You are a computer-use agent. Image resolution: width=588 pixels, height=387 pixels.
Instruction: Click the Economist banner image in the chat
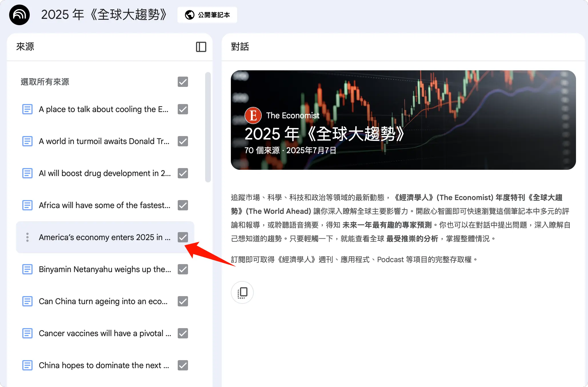tap(403, 120)
